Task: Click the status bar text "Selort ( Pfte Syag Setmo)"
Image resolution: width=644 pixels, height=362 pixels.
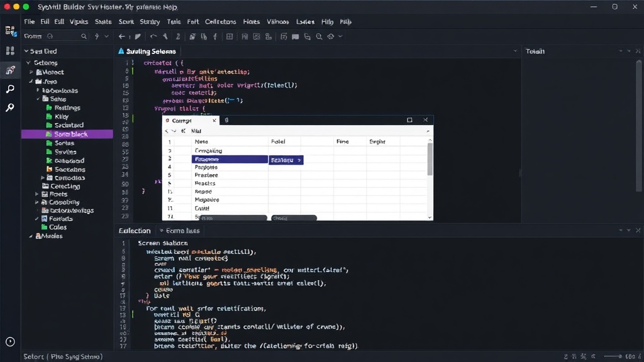Action: pyautogui.click(x=63, y=357)
